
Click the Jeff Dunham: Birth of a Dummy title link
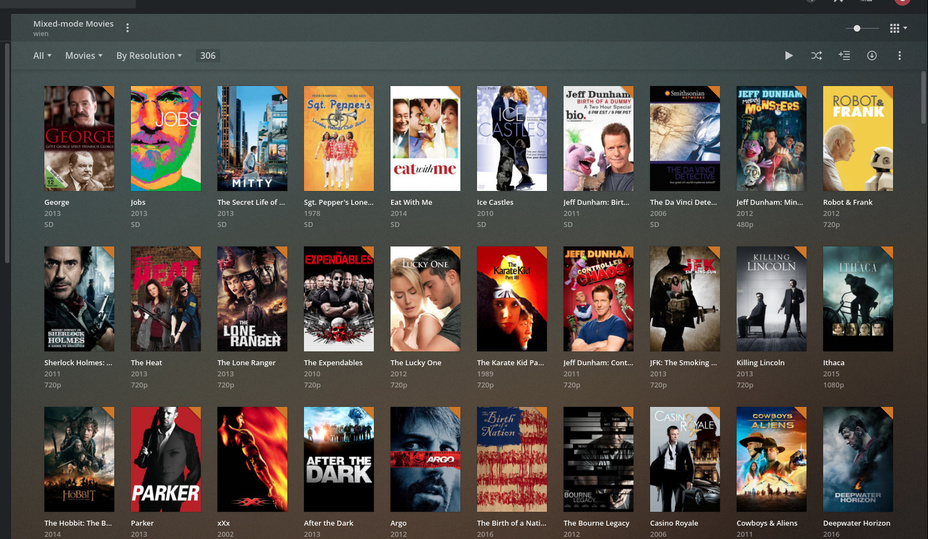(x=596, y=202)
